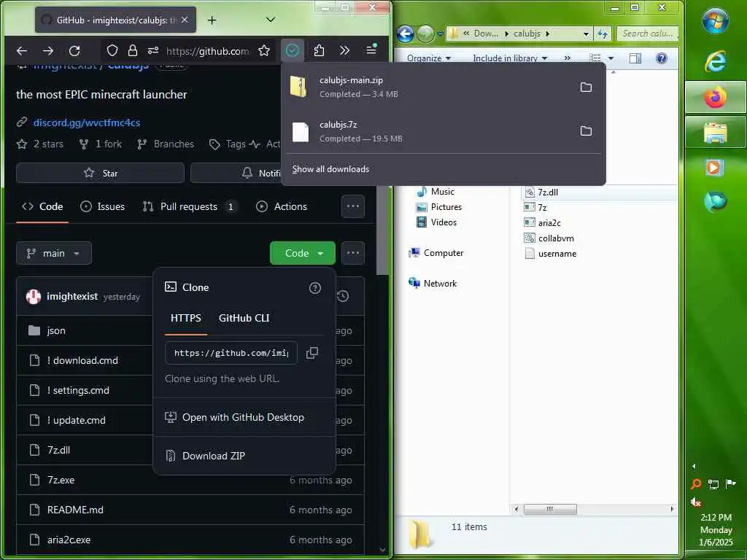Open the discord.gg/wvctfmc4cs link
This screenshot has height=560, width=747.
(x=87, y=122)
